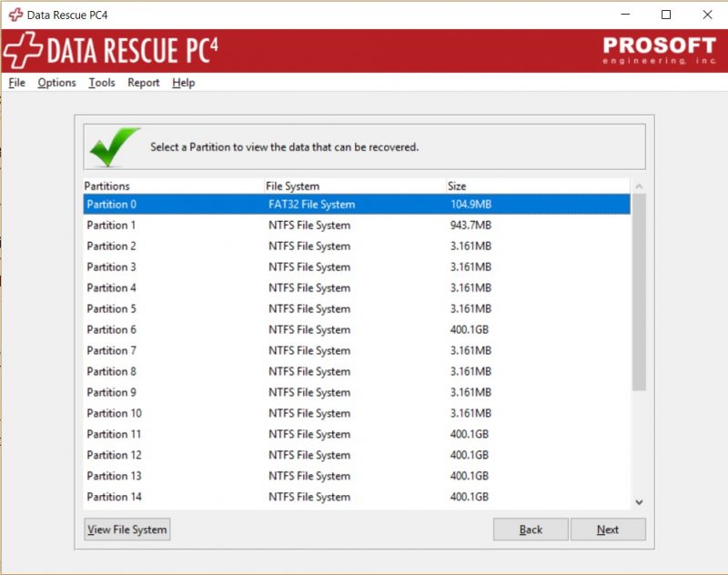Pick Partition 4 from the list
The width and height of the screenshot is (728, 575).
point(357,287)
